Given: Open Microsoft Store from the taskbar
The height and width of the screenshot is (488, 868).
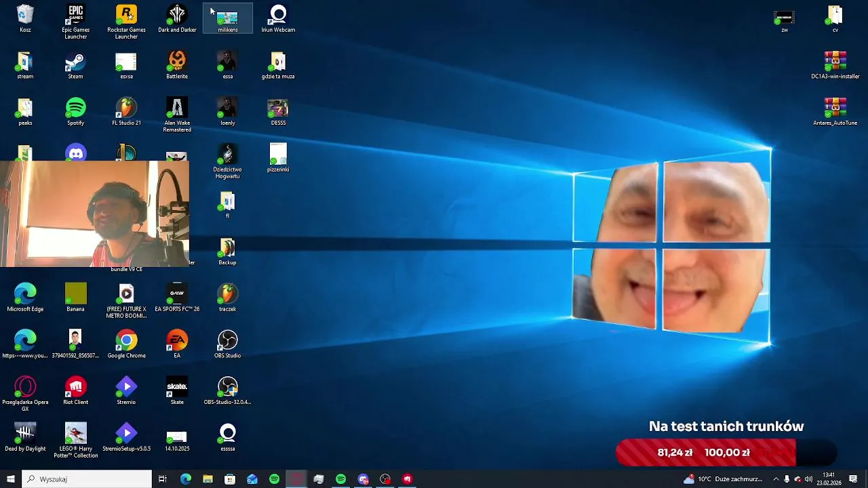Looking at the screenshot, I should (x=230, y=479).
